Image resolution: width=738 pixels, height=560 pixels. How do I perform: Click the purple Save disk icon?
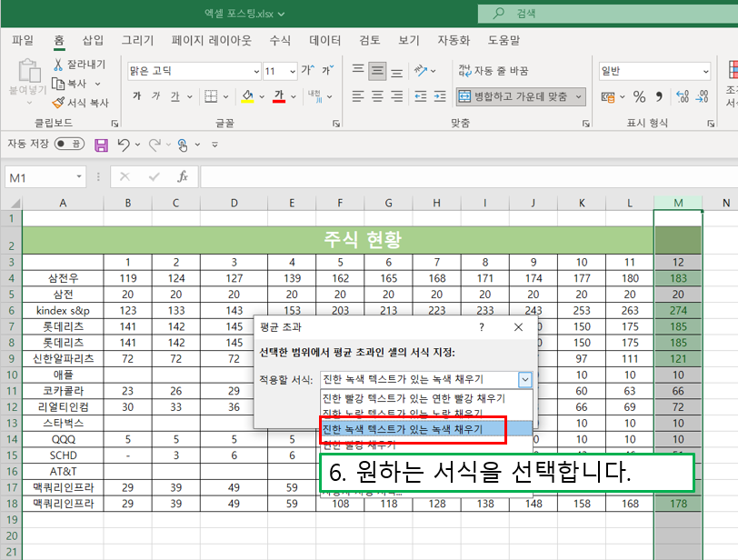[x=101, y=145]
